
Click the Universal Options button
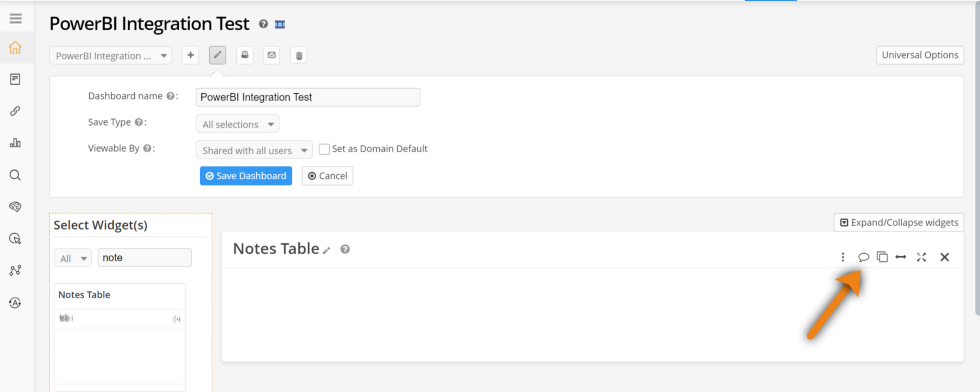(x=920, y=55)
